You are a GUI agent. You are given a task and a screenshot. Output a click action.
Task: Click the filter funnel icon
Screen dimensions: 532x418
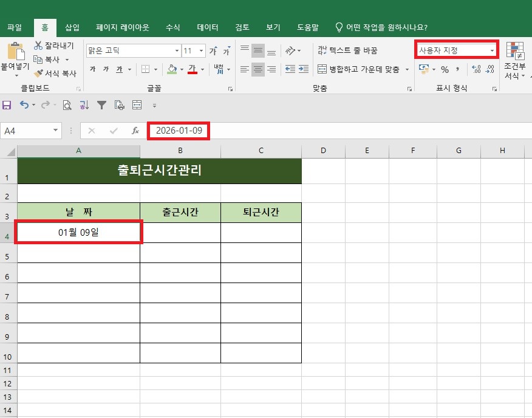[x=101, y=105]
